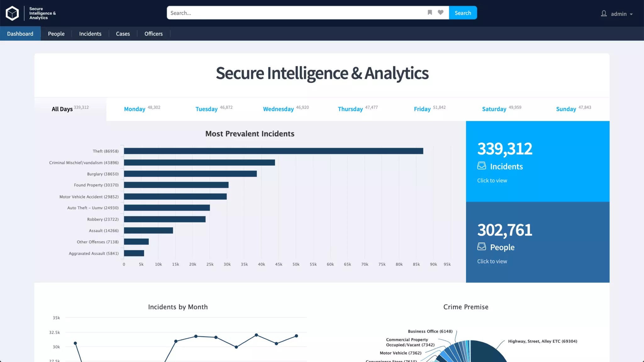Image resolution: width=644 pixels, height=362 pixels.
Task: Click the inbox icon beside People count
Action: [481, 247]
